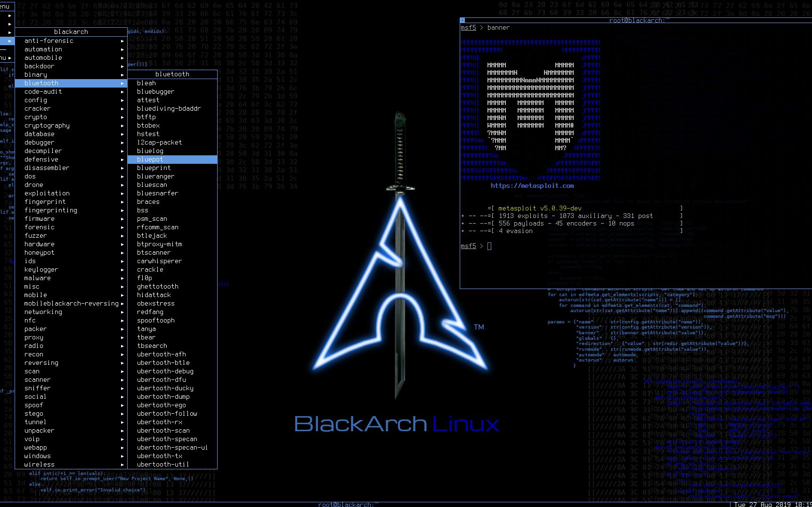Select l2cap-packet from the bluetooth list
Screen dimensions: 812x507
(159, 142)
